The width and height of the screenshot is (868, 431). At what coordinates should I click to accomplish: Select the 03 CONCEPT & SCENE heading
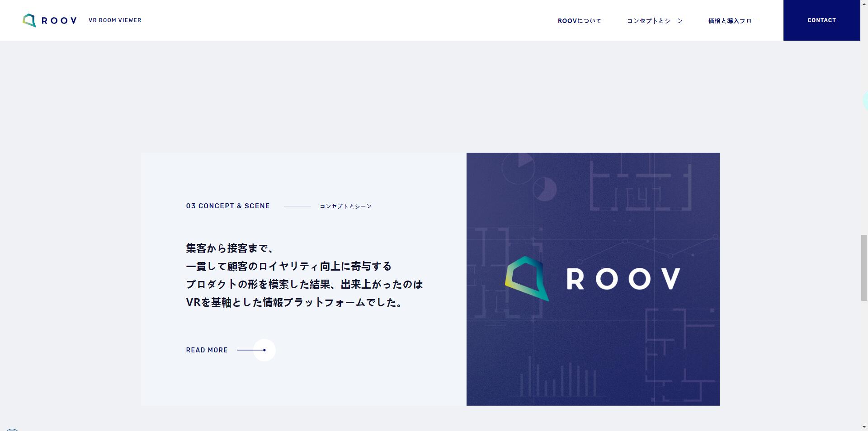228,206
